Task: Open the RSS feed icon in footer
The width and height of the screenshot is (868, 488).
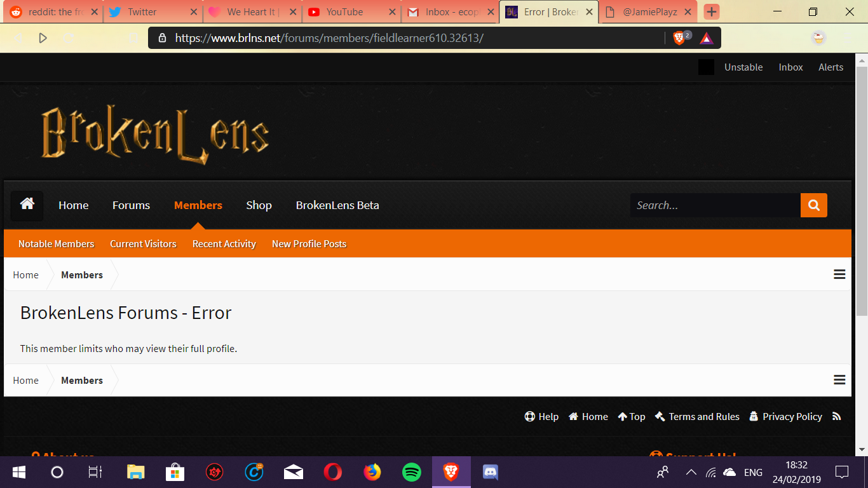Action: pos(836,417)
